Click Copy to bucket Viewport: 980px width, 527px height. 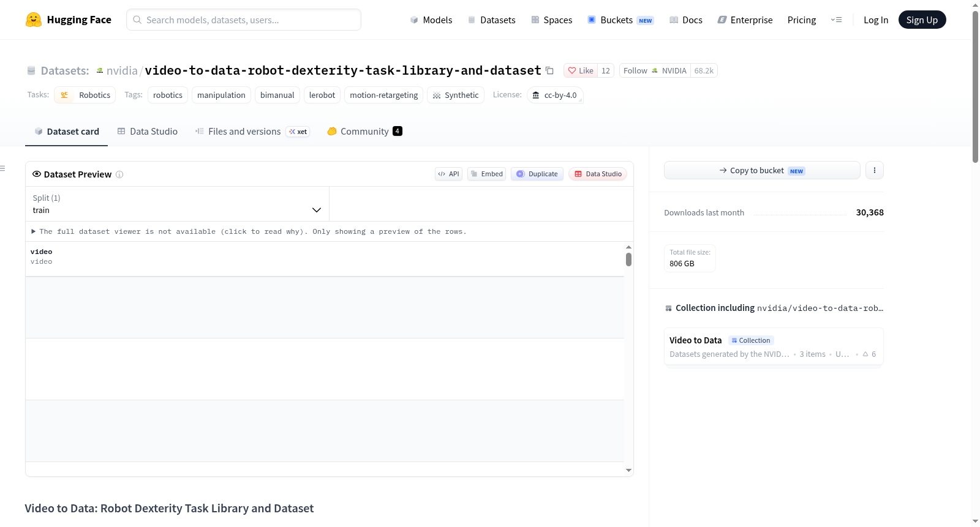point(762,171)
